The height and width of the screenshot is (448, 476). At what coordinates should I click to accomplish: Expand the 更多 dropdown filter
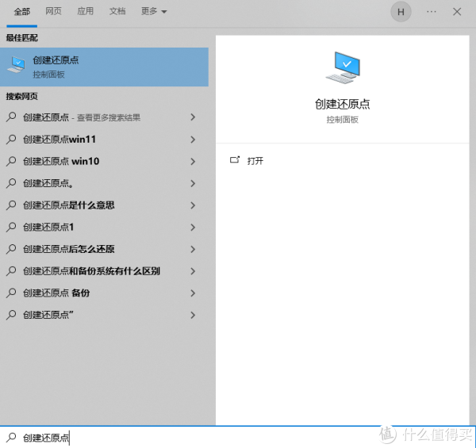(x=154, y=12)
